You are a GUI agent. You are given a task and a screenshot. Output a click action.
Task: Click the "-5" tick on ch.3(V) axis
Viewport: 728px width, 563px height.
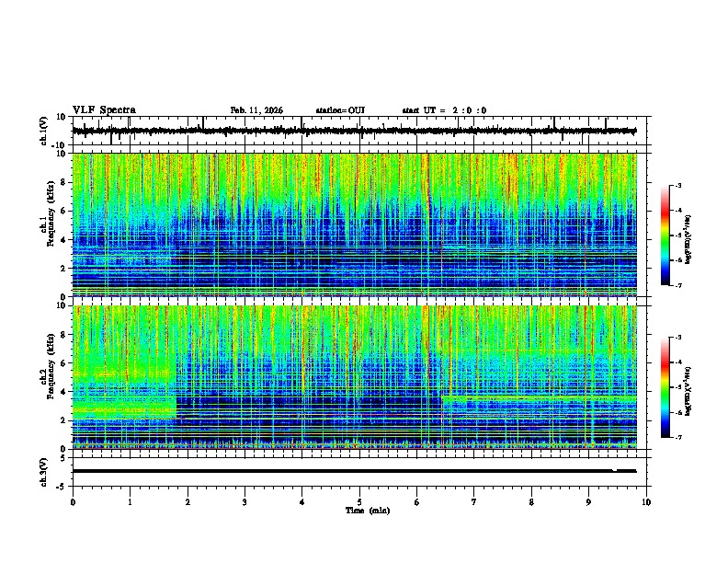click(62, 487)
